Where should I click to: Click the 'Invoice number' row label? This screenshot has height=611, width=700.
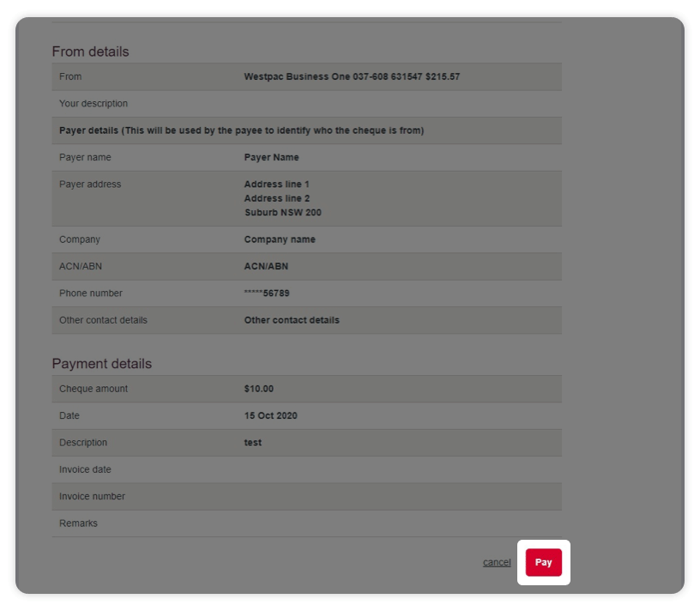92,497
